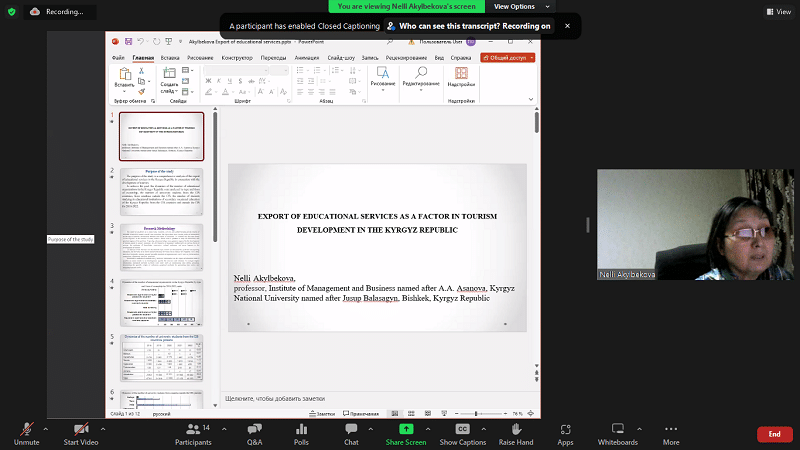Select slide 2 thumbnail 'Purpose of the study'
This screenshot has width=800, height=450.
[161, 190]
